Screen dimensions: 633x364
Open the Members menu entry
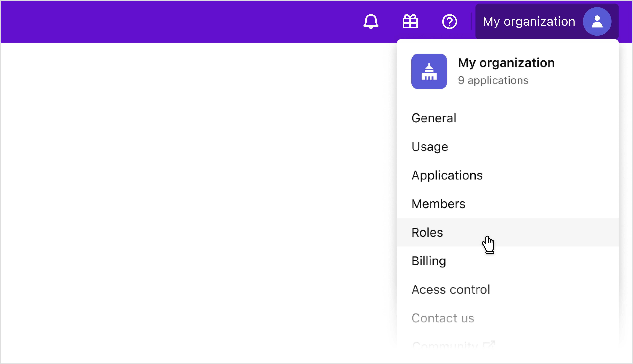tap(438, 203)
